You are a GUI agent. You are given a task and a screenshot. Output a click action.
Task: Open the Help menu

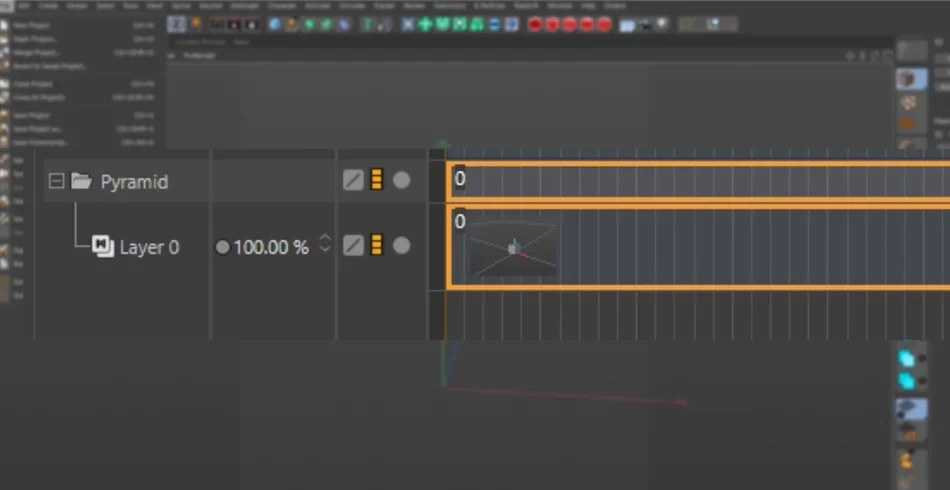pos(588,5)
